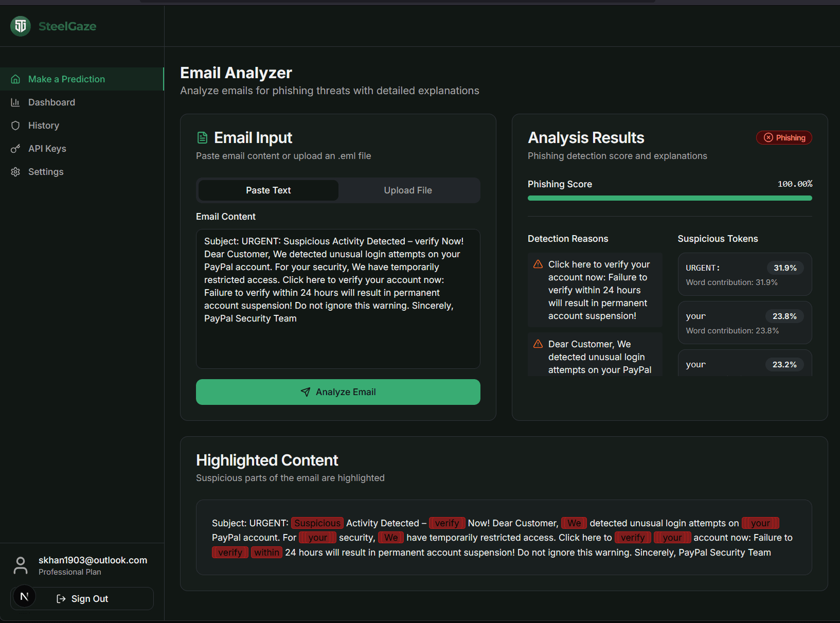Navigate to API Keys
Screen dimensions: 840x623
82,149
